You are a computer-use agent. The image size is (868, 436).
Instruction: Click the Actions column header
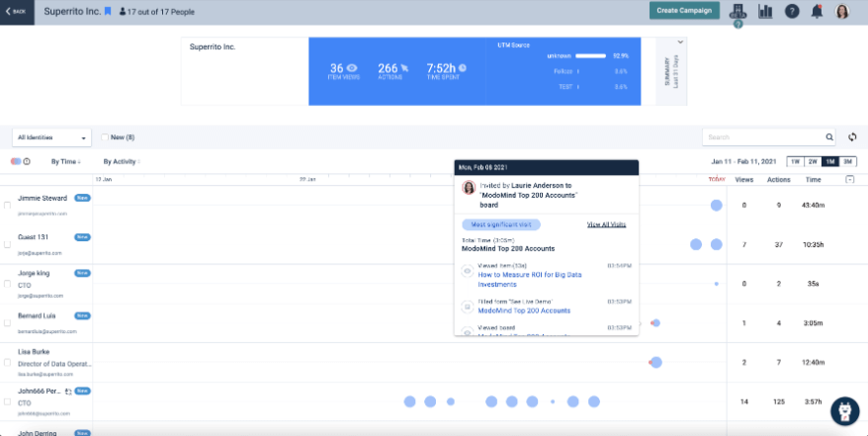coord(778,180)
